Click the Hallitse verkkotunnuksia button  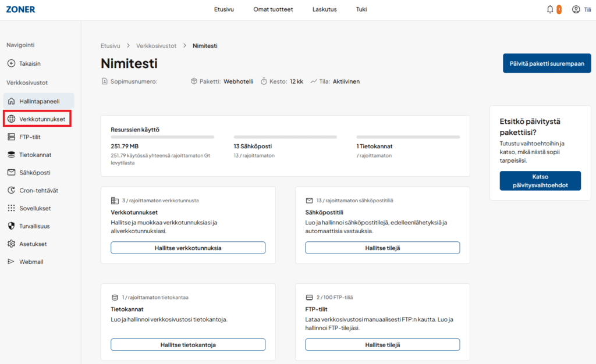pyautogui.click(x=188, y=248)
